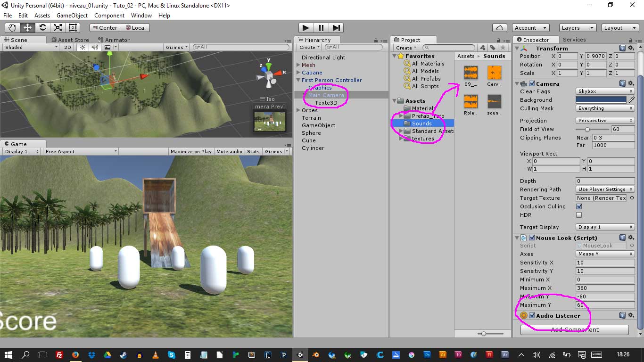The image size is (644, 362).
Task: Select the Hand tool in toolbar
Action: pos(13,28)
